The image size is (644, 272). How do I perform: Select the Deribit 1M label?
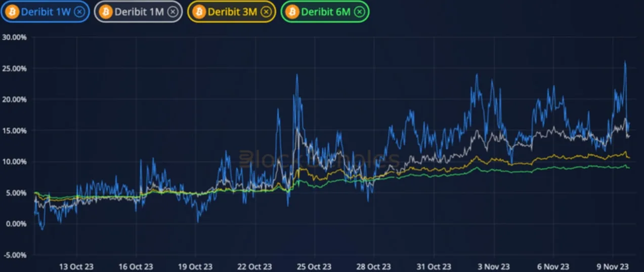139,12
